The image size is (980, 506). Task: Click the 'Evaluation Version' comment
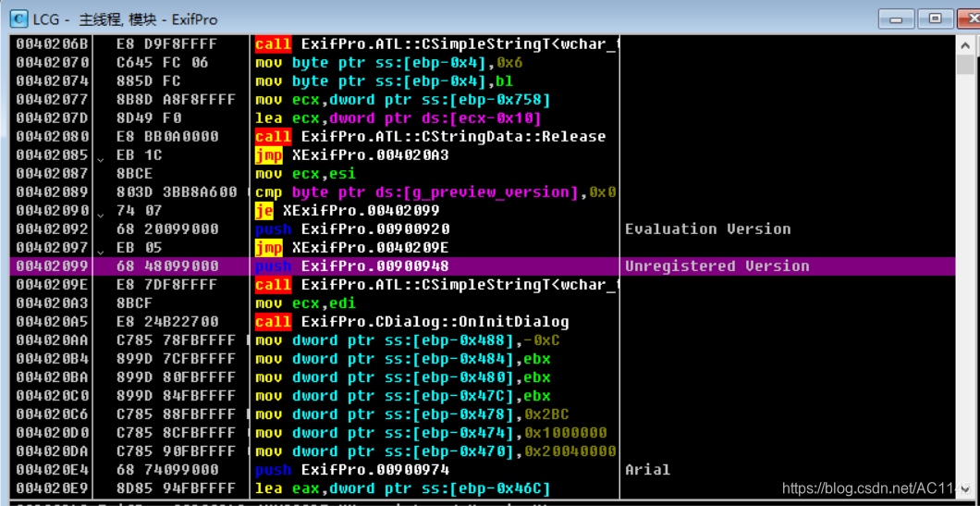[708, 228]
